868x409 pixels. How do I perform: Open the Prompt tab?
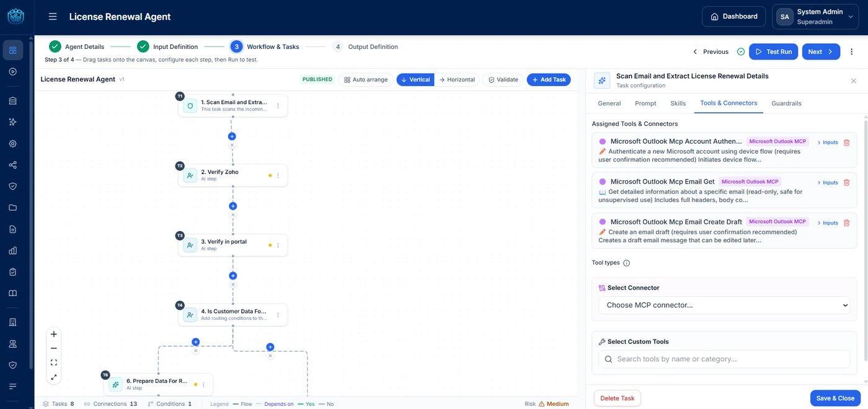point(645,103)
